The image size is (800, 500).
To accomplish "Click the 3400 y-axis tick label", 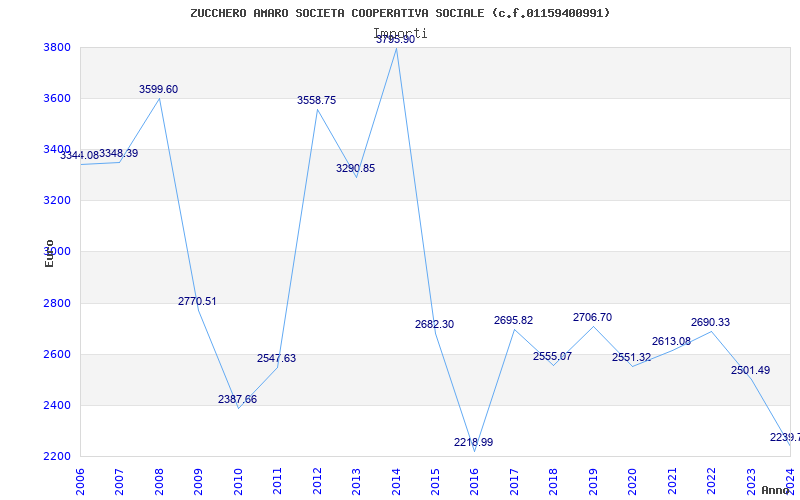I will [57, 149].
